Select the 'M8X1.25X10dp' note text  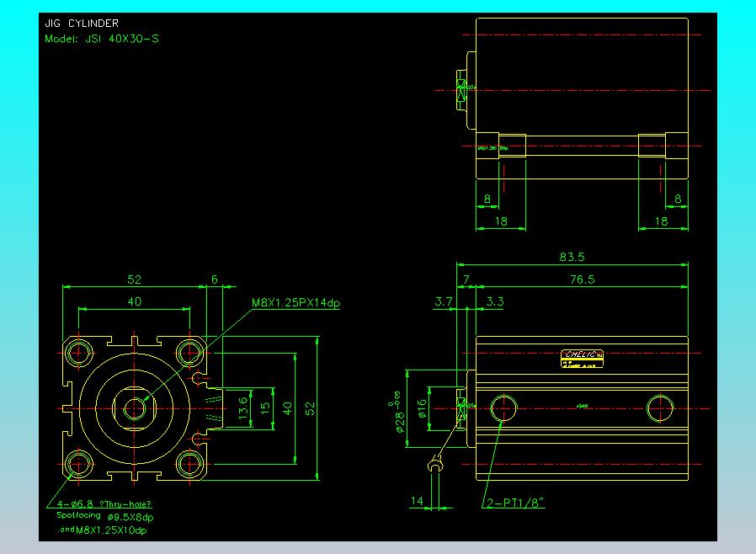(x=111, y=530)
